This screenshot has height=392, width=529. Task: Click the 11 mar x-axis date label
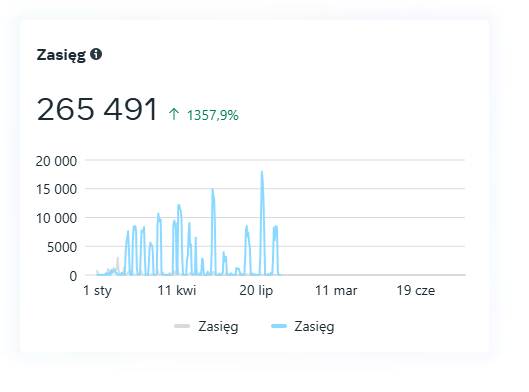point(336,290)
